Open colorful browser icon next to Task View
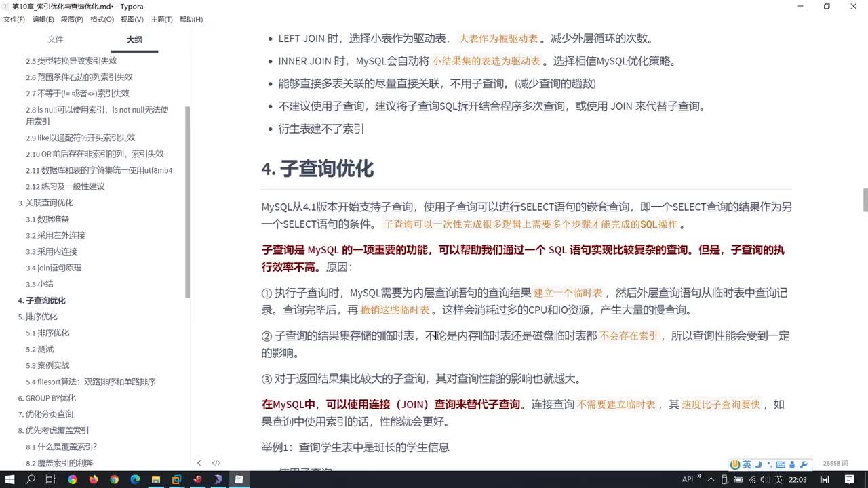This screenshot has height=488, width=868. click(72, 479)
